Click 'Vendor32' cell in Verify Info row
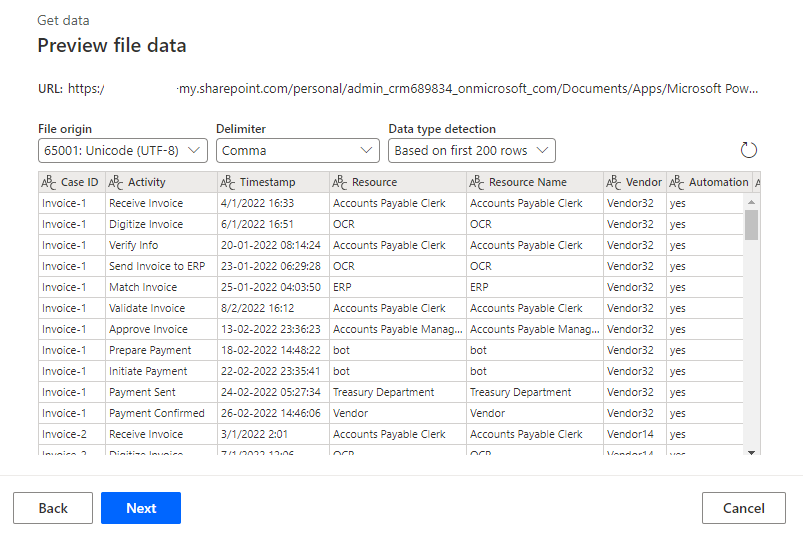 click(635, 245)
